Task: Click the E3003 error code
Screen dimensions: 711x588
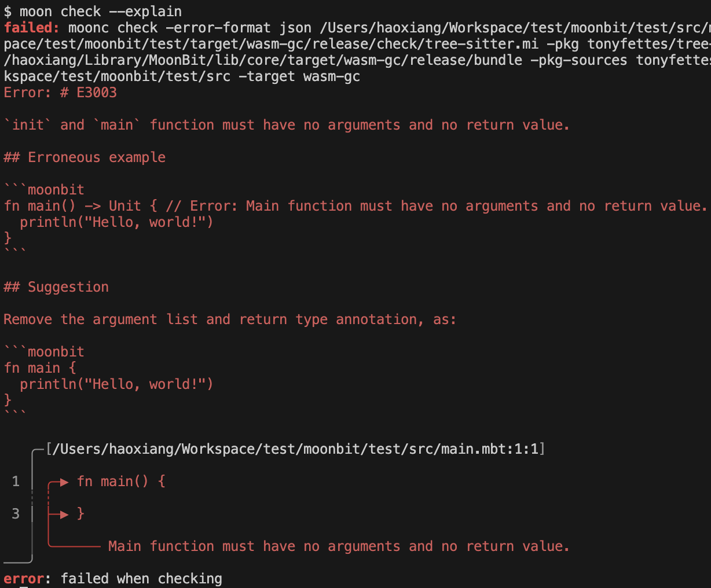Action: coord(97,93)
